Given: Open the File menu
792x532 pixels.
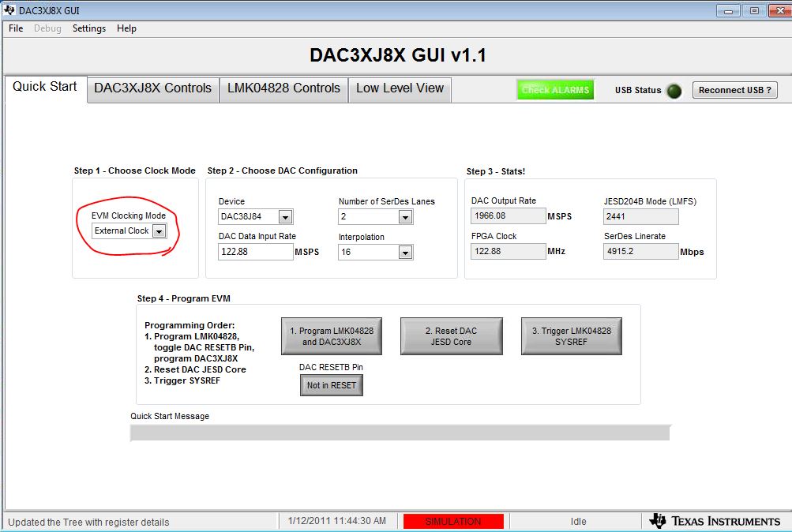Looking at the screenshot, I should point(16,28).
